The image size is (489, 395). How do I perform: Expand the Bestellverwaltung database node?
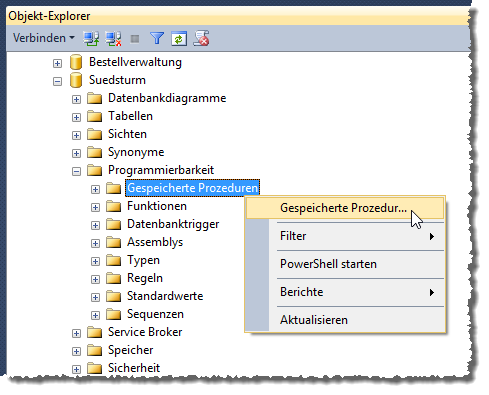tap(57, 63)
